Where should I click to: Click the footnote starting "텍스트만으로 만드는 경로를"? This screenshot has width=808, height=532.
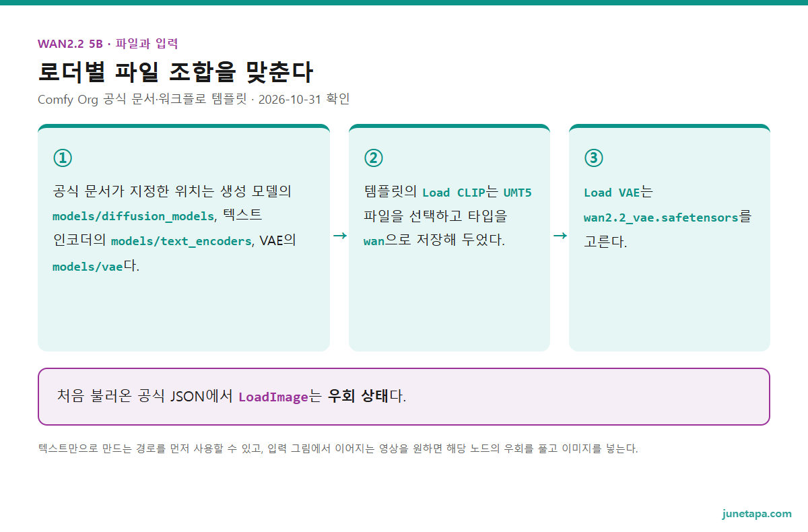pos(338,448)
